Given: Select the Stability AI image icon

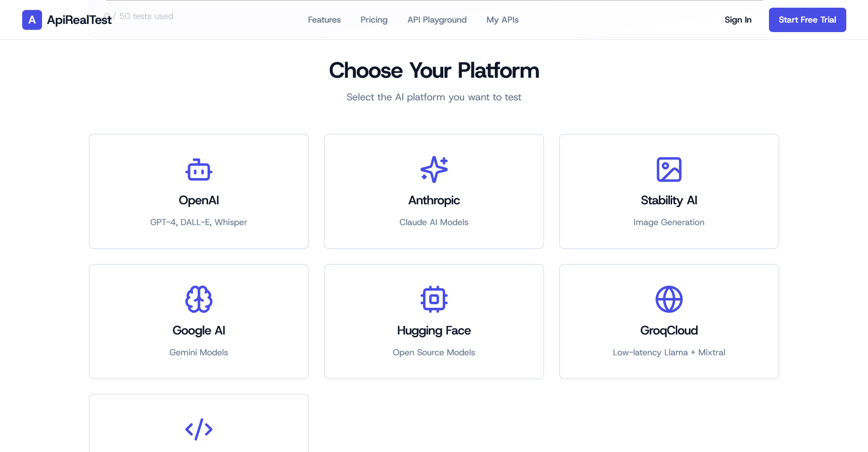Looking at the screenshot, I should point(669,169).
